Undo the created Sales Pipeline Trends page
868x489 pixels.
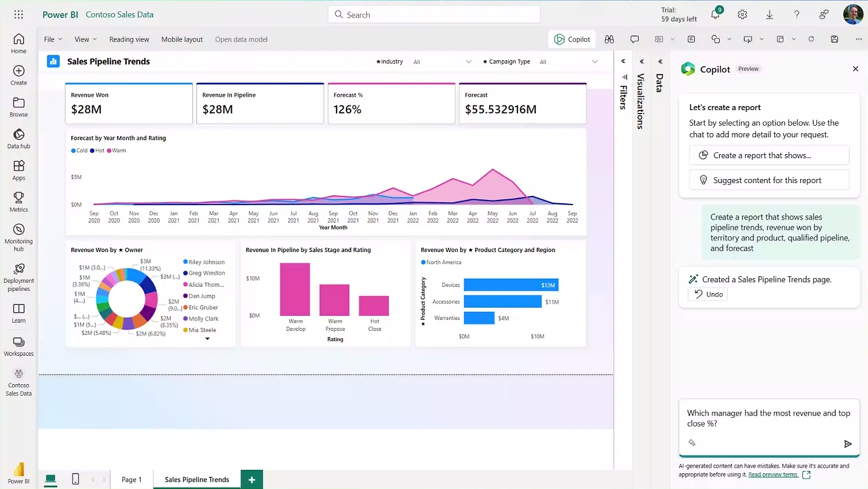[708, 294]
